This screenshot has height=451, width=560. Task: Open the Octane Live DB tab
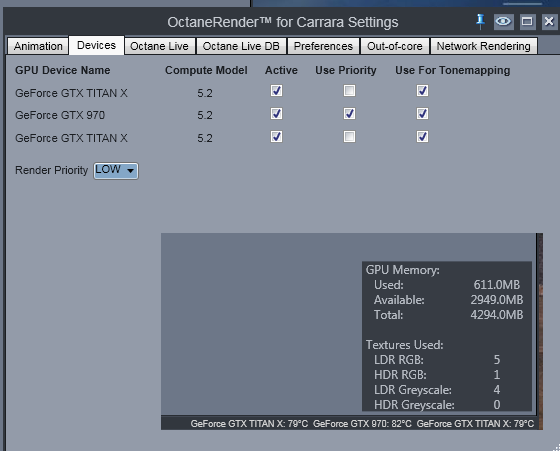point(241,46)
